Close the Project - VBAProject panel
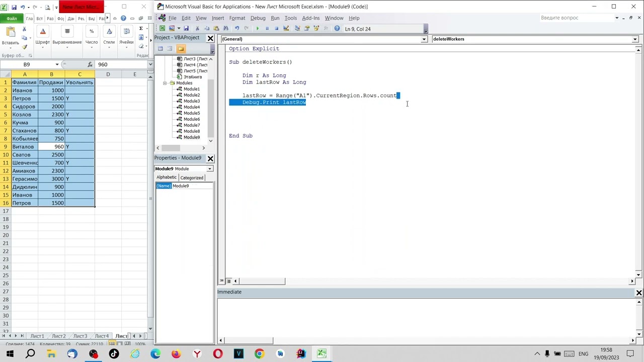Image resolution: width=644 pixels, height=362 pixels. coord(210,38)
